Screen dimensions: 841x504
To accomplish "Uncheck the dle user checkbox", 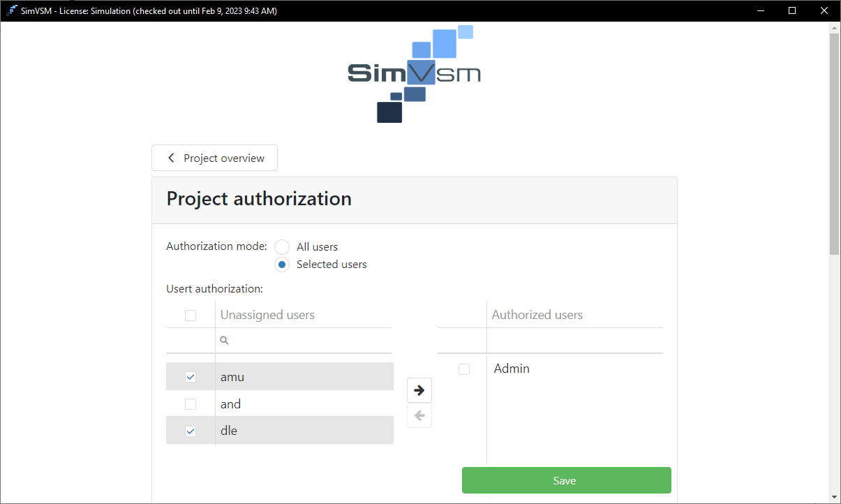I will 191,431.
